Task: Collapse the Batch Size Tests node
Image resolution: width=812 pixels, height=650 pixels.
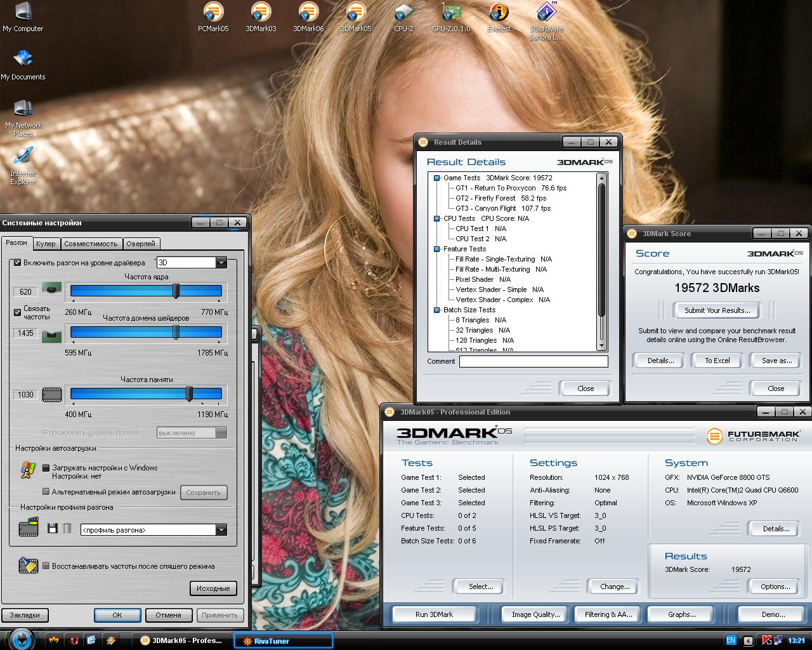Action: tap(437, 310)
